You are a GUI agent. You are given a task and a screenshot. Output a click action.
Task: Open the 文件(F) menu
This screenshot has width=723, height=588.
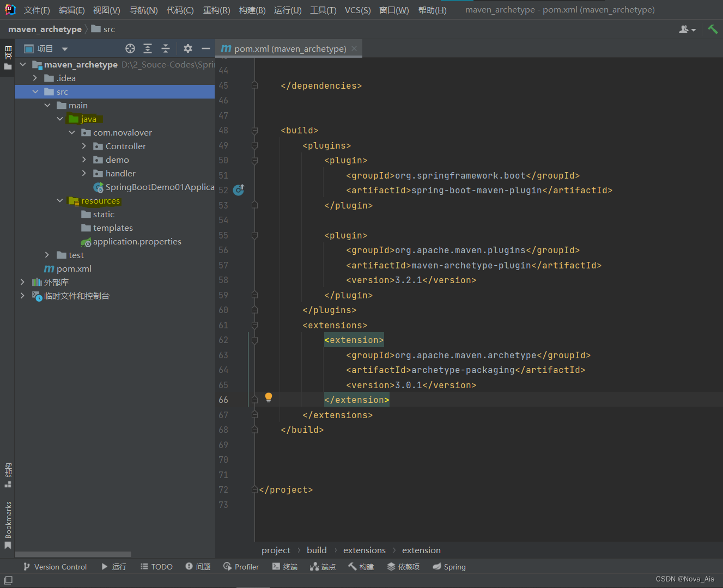(37, 10)
